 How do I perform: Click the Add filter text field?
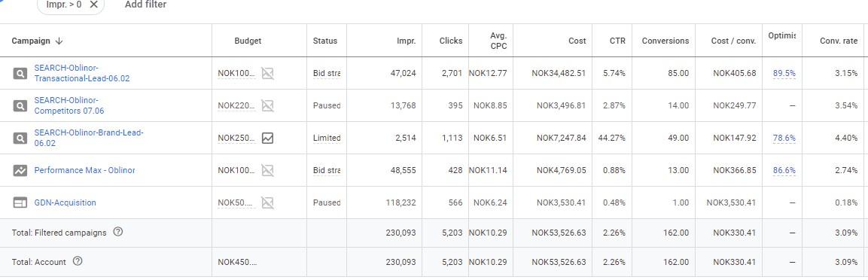[x=145, y=5]
